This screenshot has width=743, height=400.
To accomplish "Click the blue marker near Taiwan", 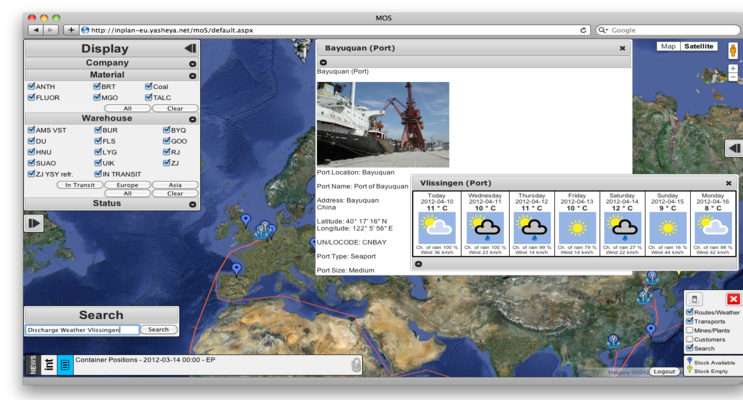I will click(x=651, y=330).
